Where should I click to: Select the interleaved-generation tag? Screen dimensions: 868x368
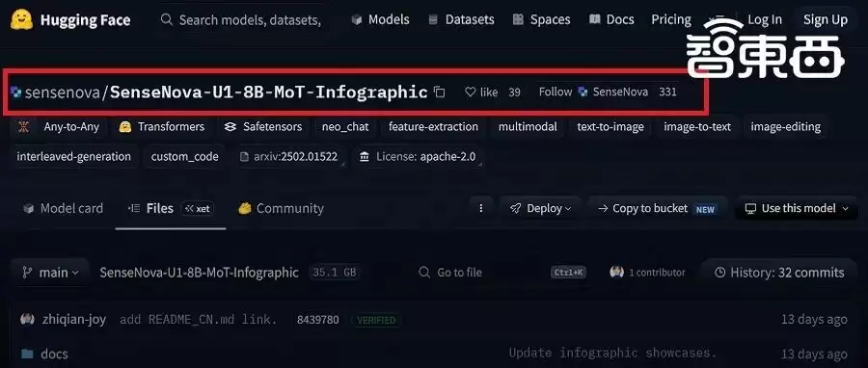pyautogui.click(x=73, y=156)
